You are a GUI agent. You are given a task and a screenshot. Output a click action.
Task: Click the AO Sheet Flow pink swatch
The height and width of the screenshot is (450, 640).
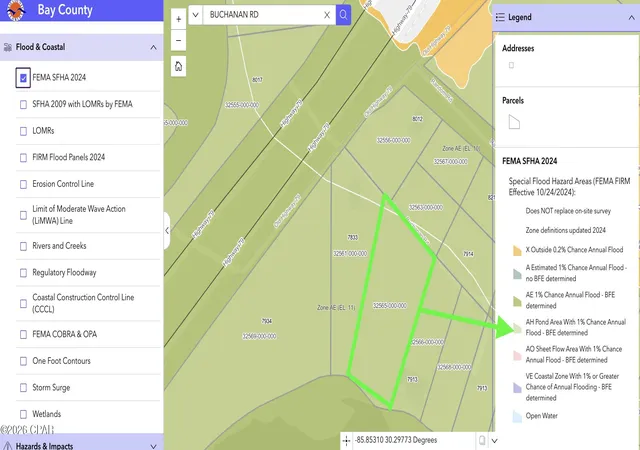tap(517, 355)
